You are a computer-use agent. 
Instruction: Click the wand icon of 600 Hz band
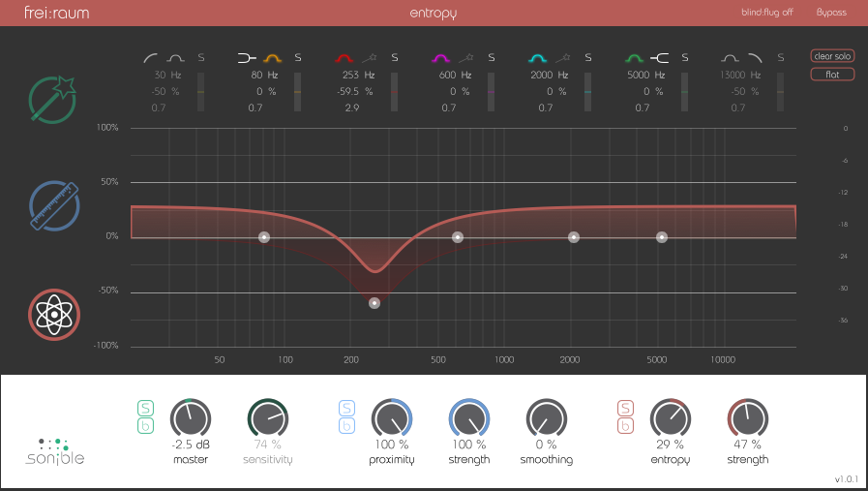click(x=466, y=58)
